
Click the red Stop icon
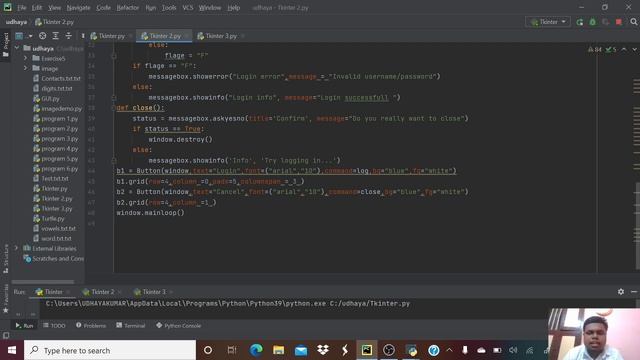(619, 22)
